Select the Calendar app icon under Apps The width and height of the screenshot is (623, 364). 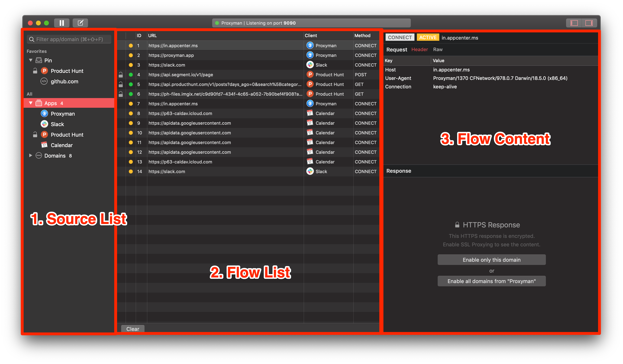(x=44, y=145)
